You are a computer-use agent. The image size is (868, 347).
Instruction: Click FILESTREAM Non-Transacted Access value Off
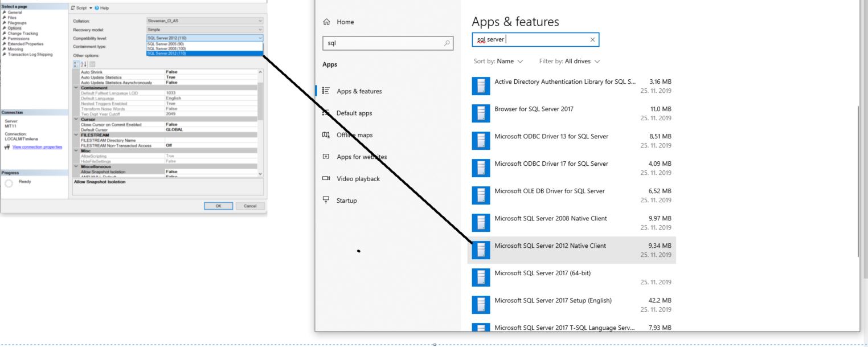[169, 145]
